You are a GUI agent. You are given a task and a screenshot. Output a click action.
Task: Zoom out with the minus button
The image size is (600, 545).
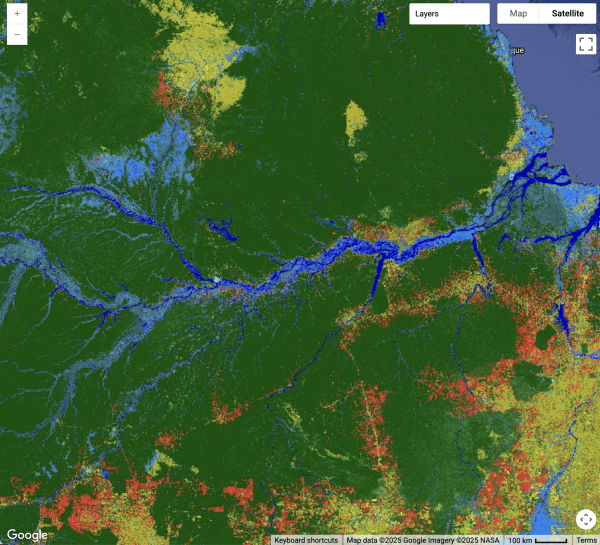(17, 35)
